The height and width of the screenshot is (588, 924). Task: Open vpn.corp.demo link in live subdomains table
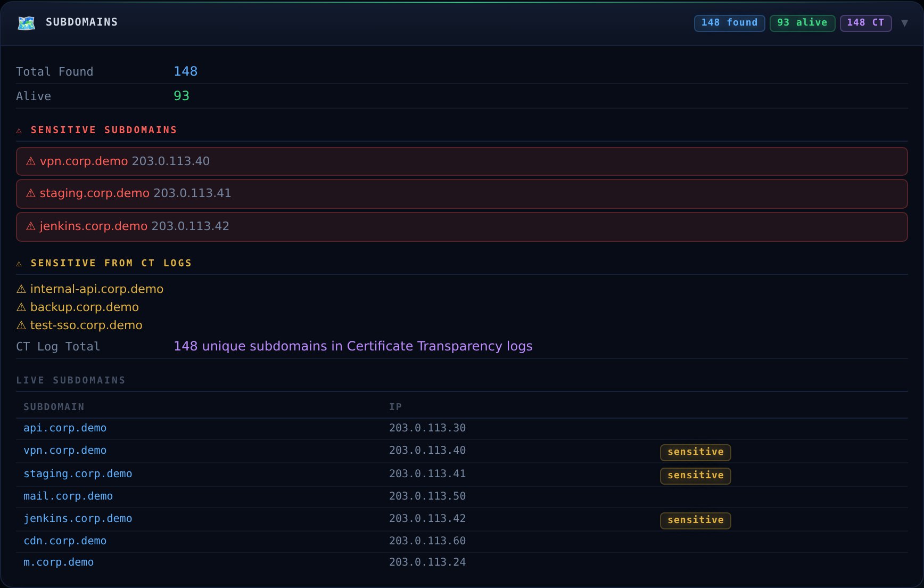point(65,451)
